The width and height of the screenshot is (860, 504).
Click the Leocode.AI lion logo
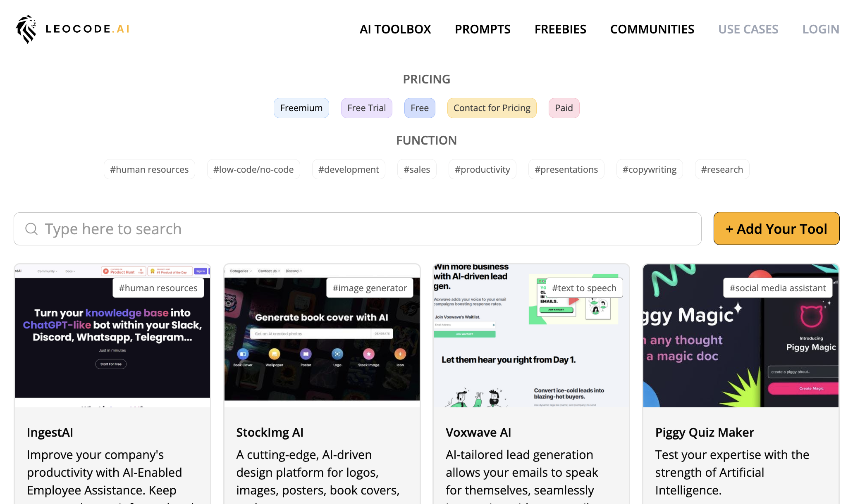pyautogui.click(x=26, y=29)
